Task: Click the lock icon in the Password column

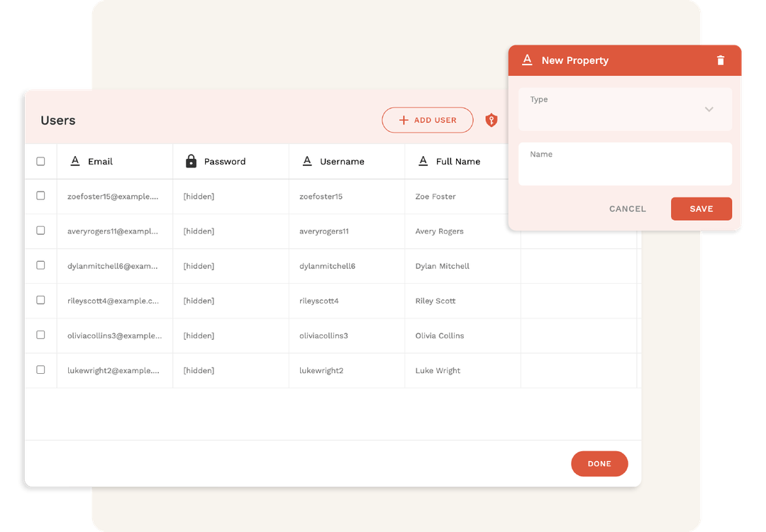Action: coord(190,161)
